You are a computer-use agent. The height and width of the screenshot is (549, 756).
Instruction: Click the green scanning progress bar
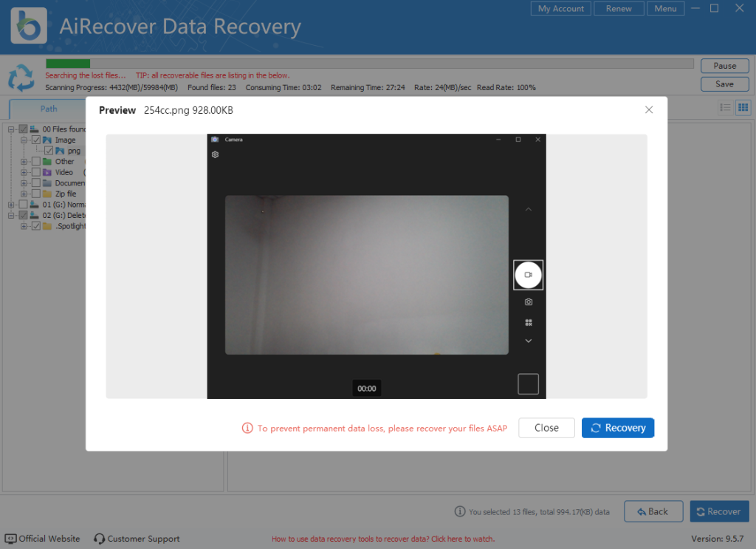point(66,64)
